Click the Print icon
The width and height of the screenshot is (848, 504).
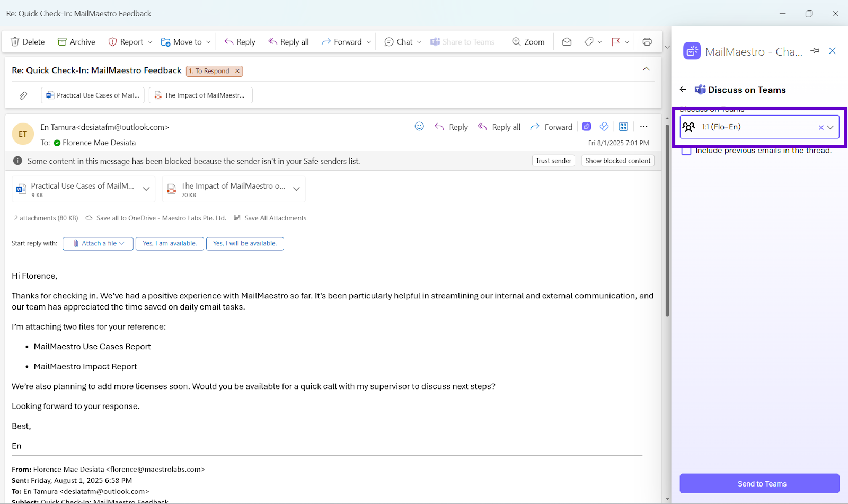point(647,42)
